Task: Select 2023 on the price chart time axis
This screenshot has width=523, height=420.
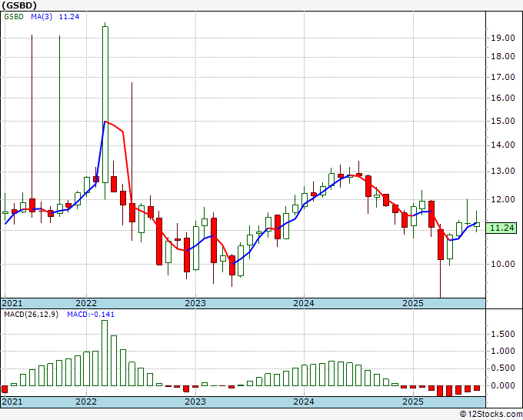Action: click(195, 303)
